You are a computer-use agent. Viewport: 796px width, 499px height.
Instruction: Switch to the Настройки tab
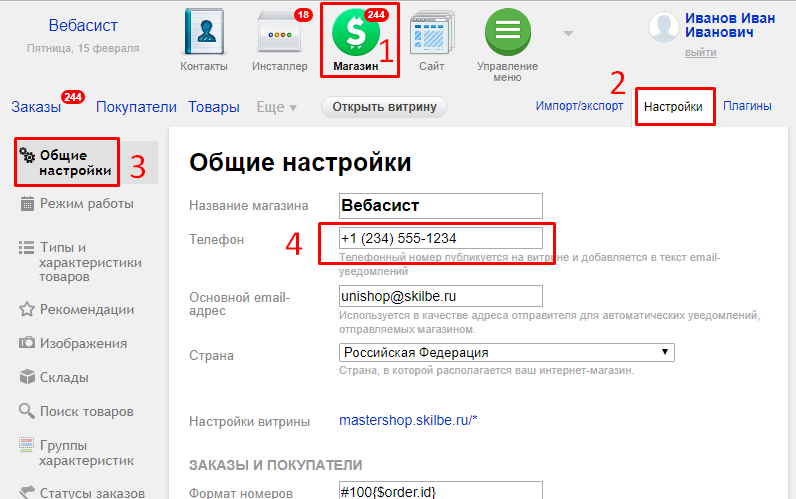(673, 106)
